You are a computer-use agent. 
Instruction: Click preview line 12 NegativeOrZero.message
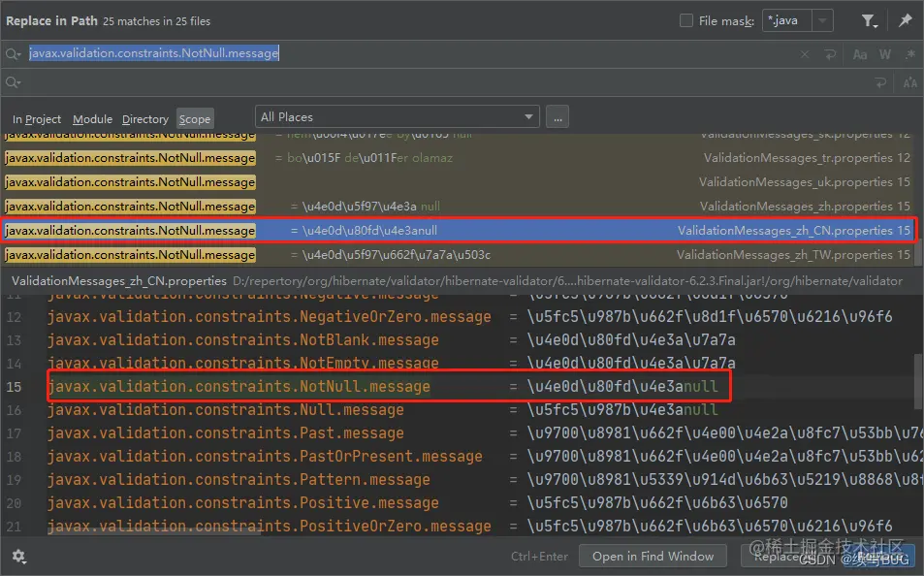click(269, 316)
